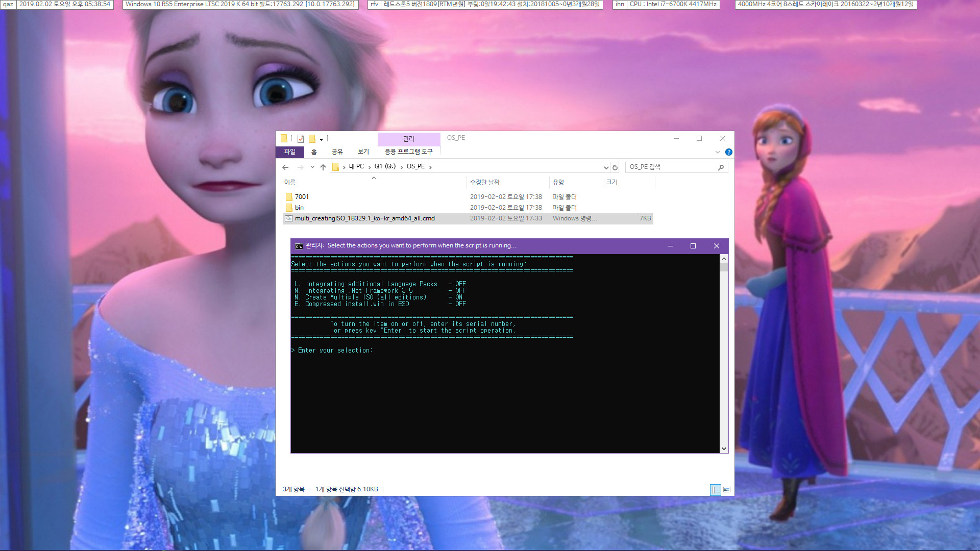Click OS_PE in the address breadcrumb

click(x=415, y=166)
